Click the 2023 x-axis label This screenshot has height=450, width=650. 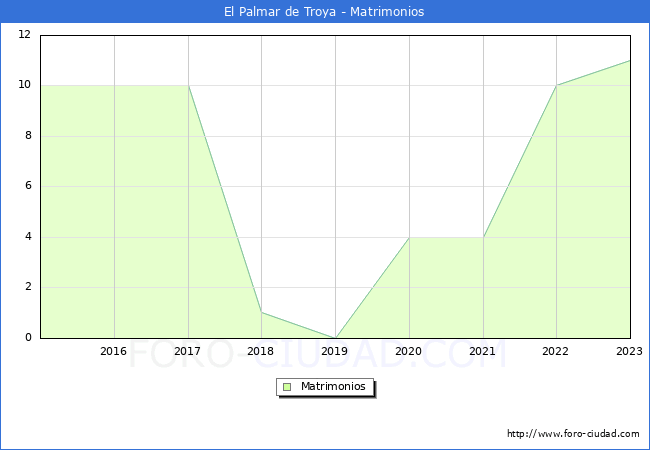629,351
